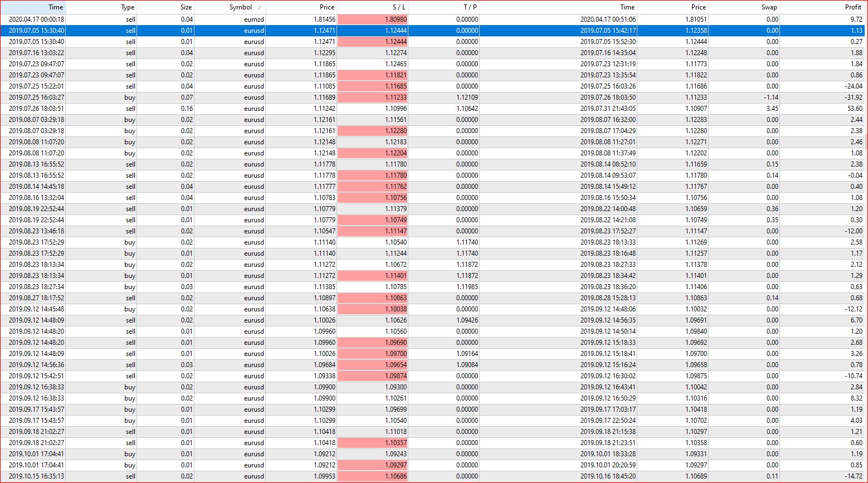Click close price 1.81051
Screen dimensions: 868x483
(x=695, y=19)
